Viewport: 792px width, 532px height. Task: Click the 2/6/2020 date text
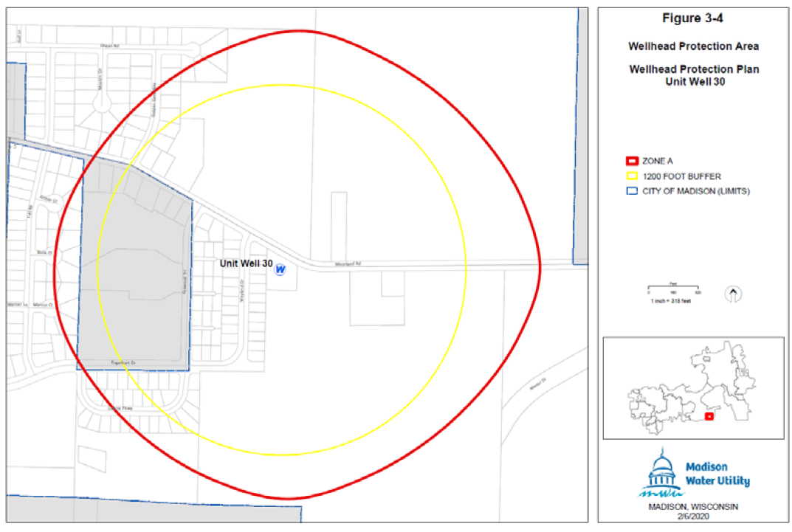click(693, 517)
